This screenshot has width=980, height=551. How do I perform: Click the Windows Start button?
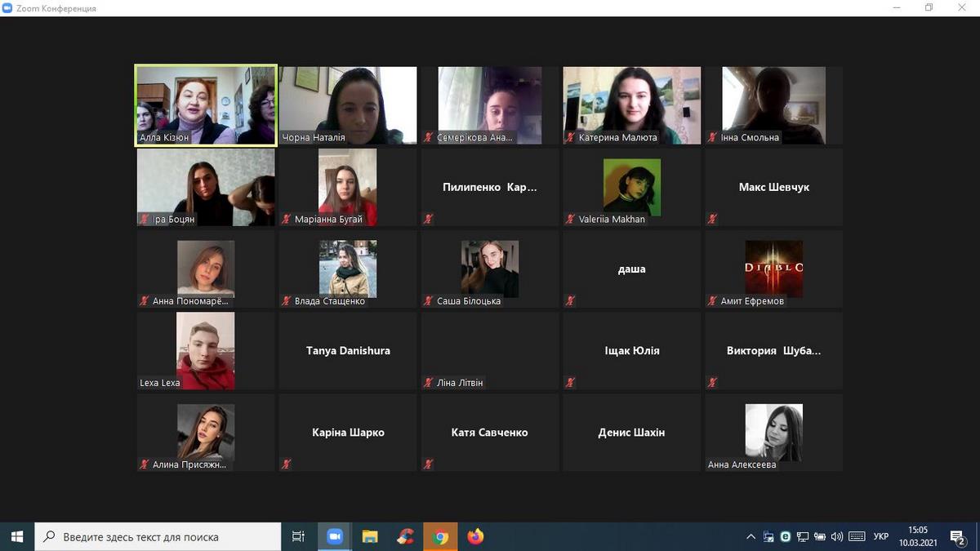17,536
